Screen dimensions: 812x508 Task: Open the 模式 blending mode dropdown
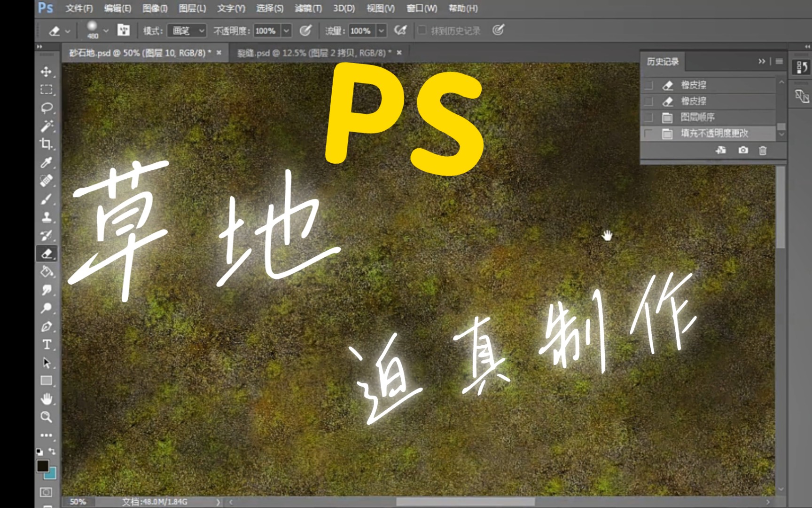tap(187, 30)
